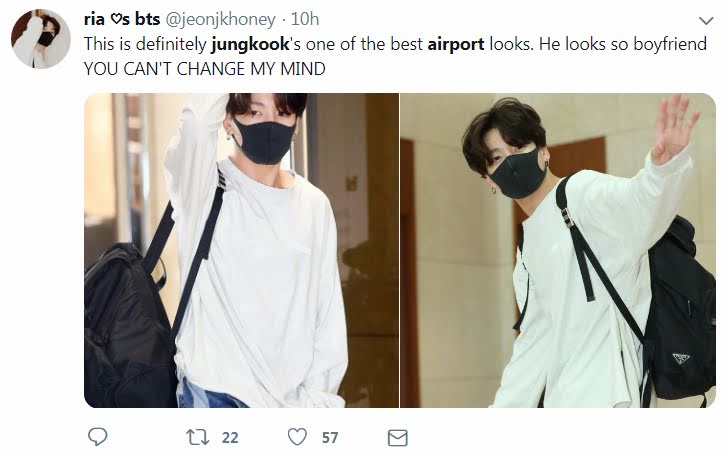Visit the 'ria ♡s bts' display name profile
The width and height of the screenshot is (724, 459).
(122, 19)
